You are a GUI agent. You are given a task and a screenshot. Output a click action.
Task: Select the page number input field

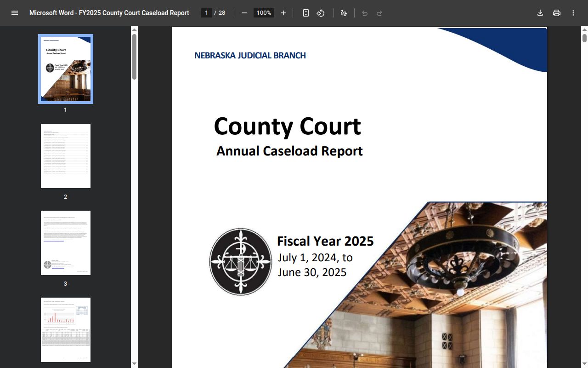point(207,13)
